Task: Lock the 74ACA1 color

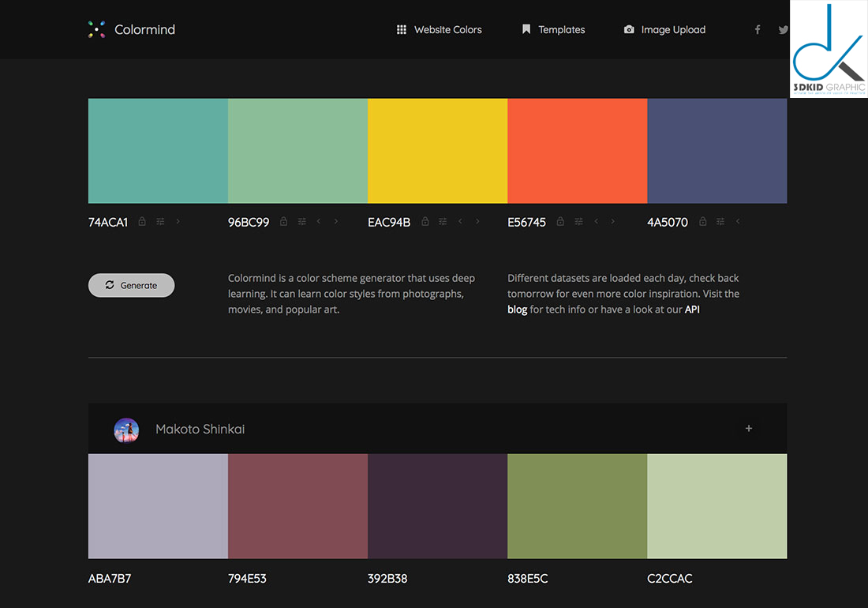Action: click(142, 222)
